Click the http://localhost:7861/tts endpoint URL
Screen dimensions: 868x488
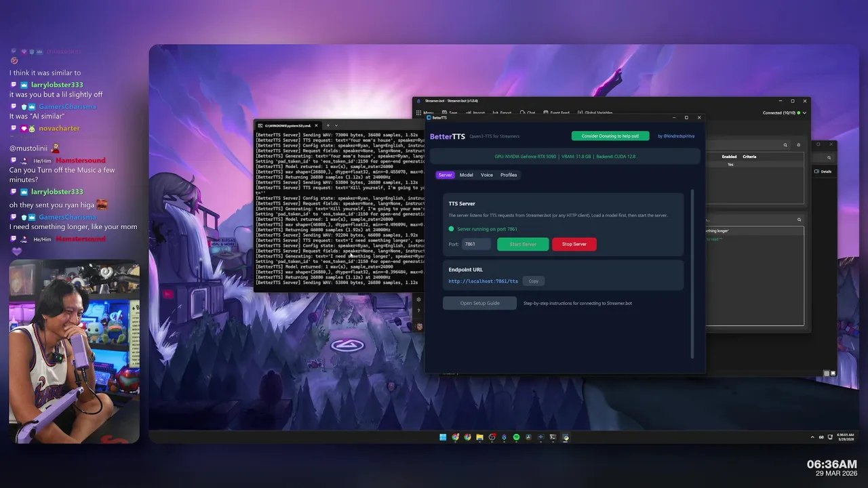(x=483, y=281)
